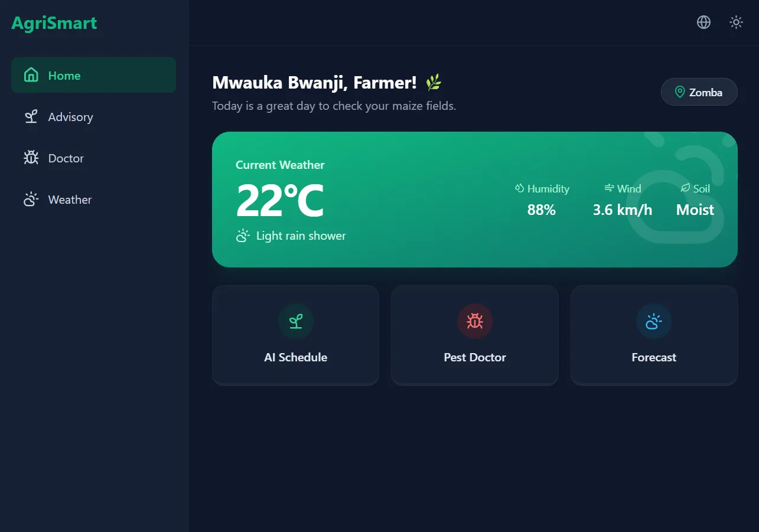Click the sprout icon beside Advisory
Viewport: 759px width, 532px height.
[31, 116]
